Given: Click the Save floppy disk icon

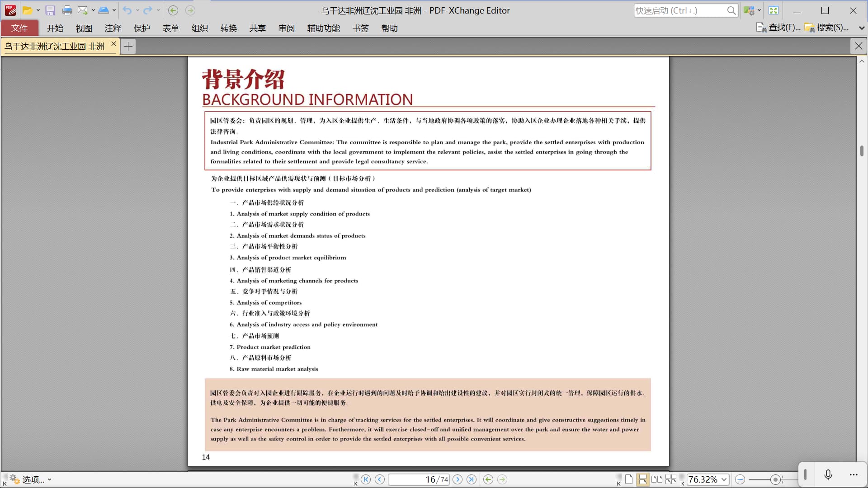Looking at the screenshot, I should [x=50, y=10].
